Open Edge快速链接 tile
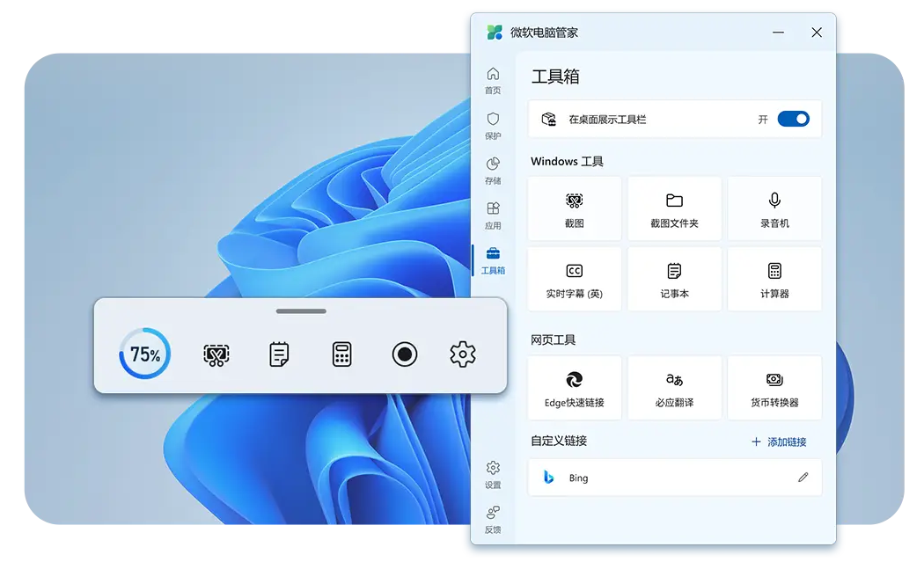This screenshot has width=924, height=562. 575,388
